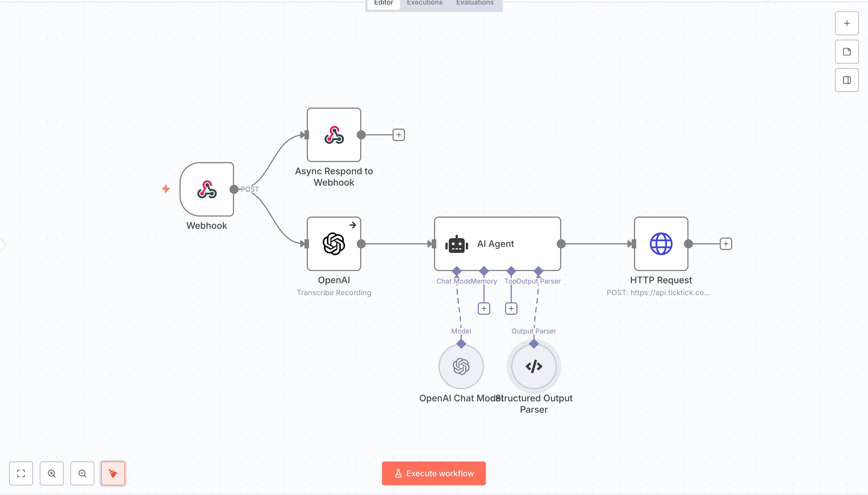Zoom out on the canvas
This screenshot has width=868, height=495.
(82, 473)
